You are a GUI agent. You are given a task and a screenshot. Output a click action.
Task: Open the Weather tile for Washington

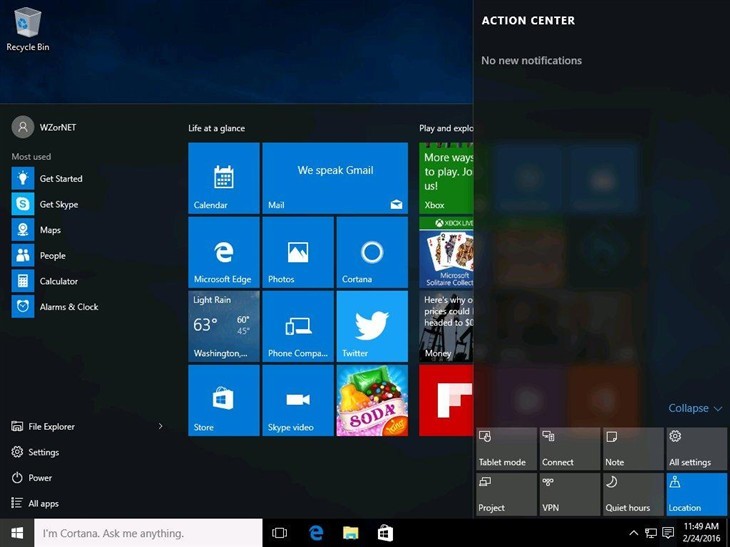[x=224, y=326]
